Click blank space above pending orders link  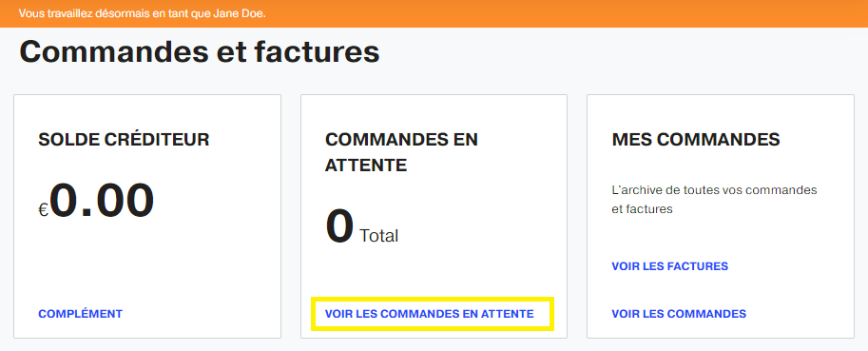pos(434,274)
